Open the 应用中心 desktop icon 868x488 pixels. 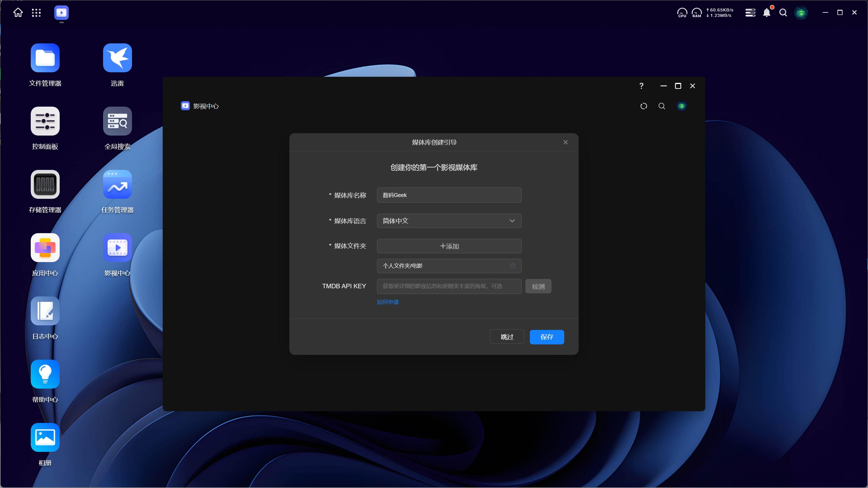pyautogui.click(x=45, y=248)
